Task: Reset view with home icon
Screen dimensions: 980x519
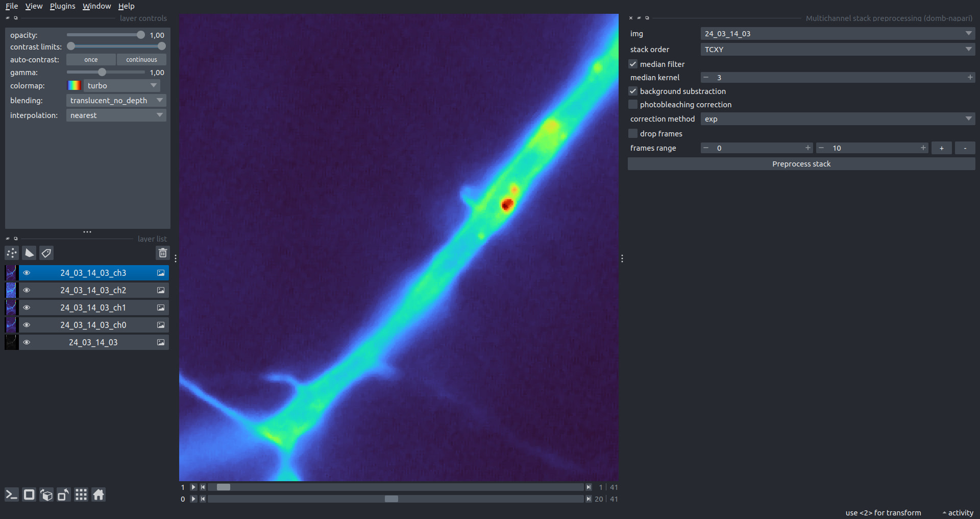Action: pos(99,494)
